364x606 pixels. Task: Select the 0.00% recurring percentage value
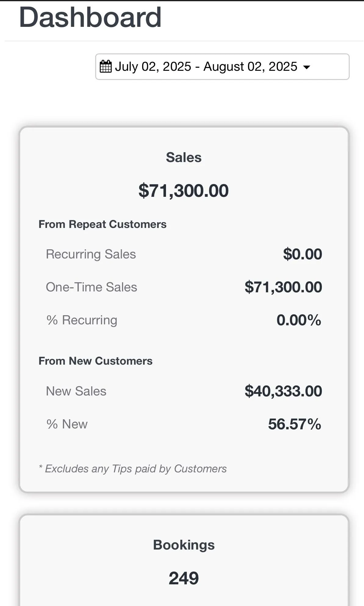click(299, 320)
